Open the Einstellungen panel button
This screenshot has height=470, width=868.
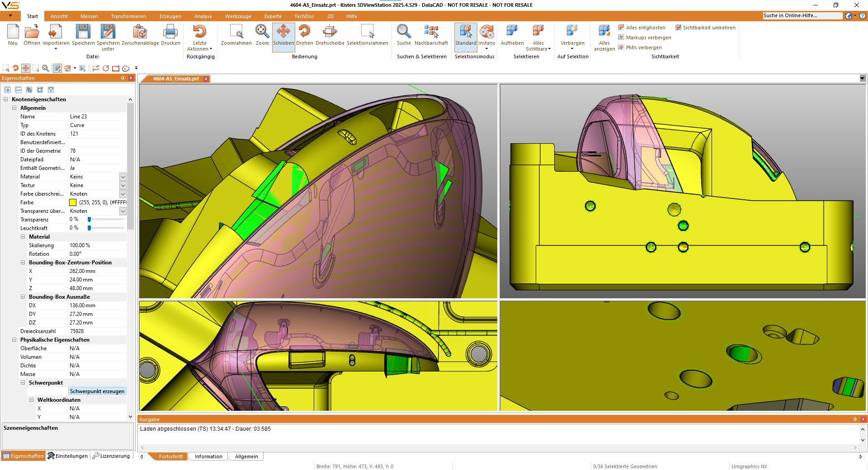[x=68, y=456]
